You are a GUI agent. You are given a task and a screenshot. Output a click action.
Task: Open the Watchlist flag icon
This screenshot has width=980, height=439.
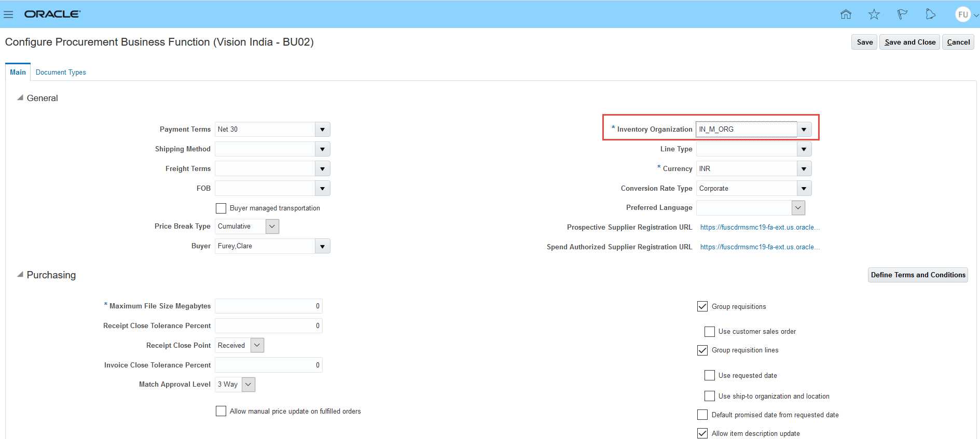[x=902, y=15]
